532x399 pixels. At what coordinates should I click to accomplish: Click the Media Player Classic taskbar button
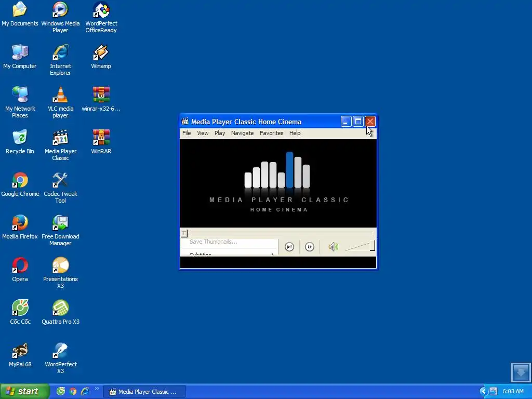[x=144, y=392]
